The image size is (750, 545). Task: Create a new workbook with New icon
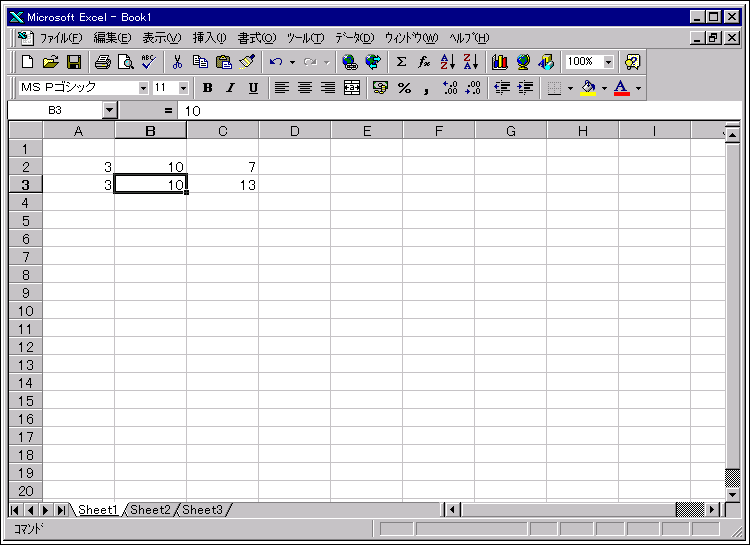[28, 62]
